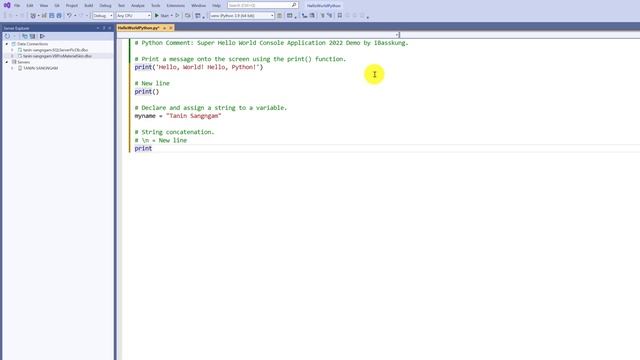
Task: Open the Analyze menu
Action: click(138, 6)
